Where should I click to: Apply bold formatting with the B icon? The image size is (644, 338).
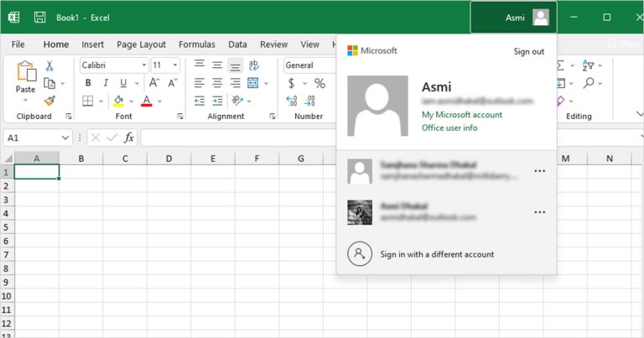pos(87,83)
